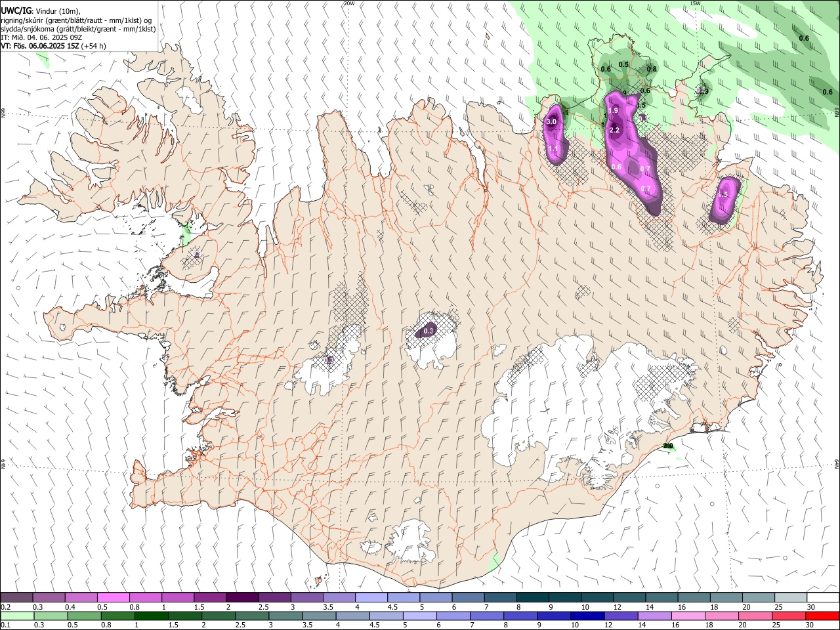Click the VT: Fös. 06.06.2025 15Z valid time
Viewport: 840px width, 630px height.
pyautogui.click(x=54, y=46)
